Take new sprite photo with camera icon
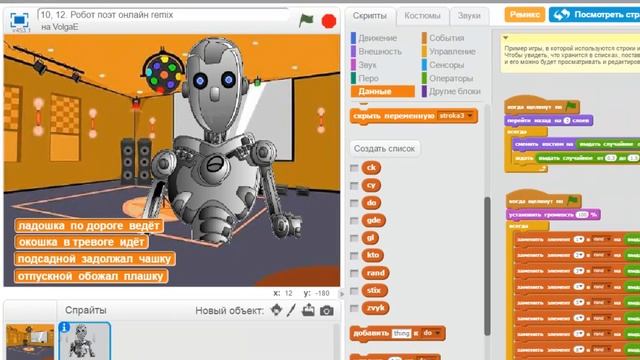This screenshot has width=640, height=360. [327, 311]
